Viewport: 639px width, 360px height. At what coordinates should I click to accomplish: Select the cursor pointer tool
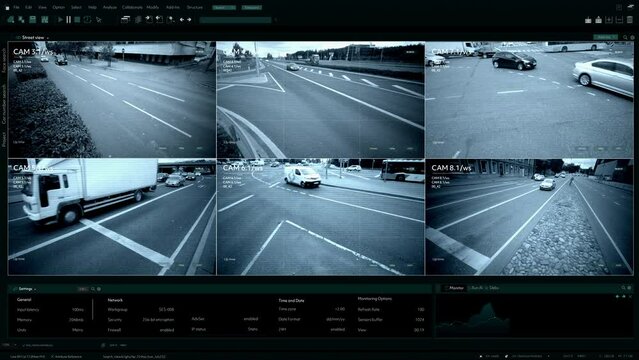pos(99,20)
